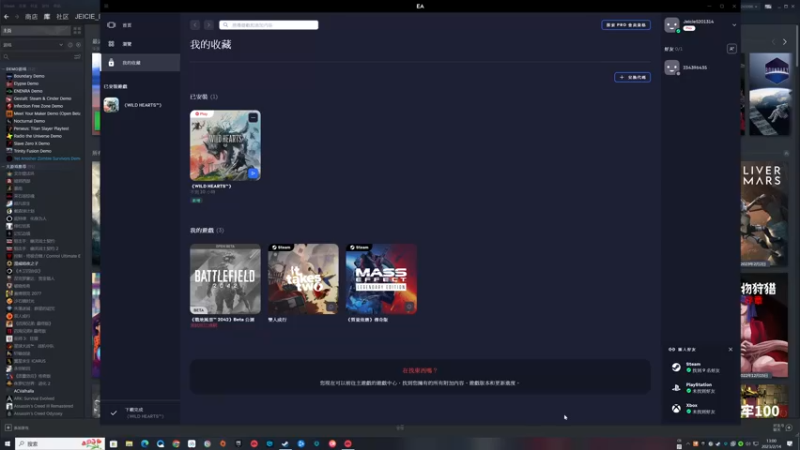Open the friends panel pop-out icon

tap(732, 49)
